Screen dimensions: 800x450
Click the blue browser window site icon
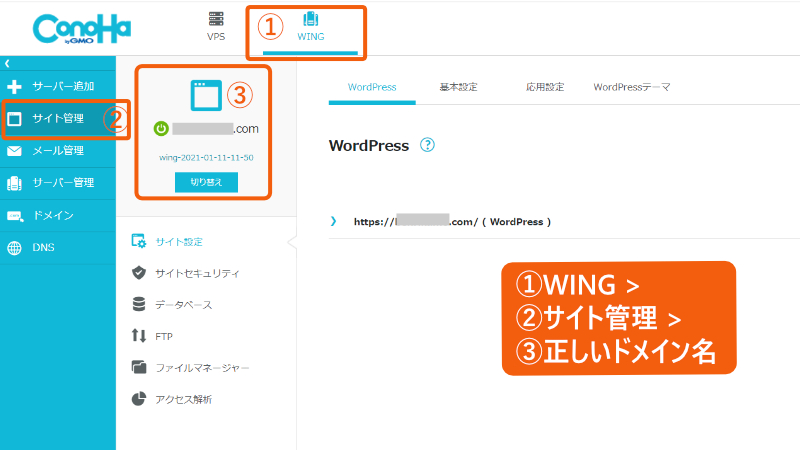click(206, 95)
